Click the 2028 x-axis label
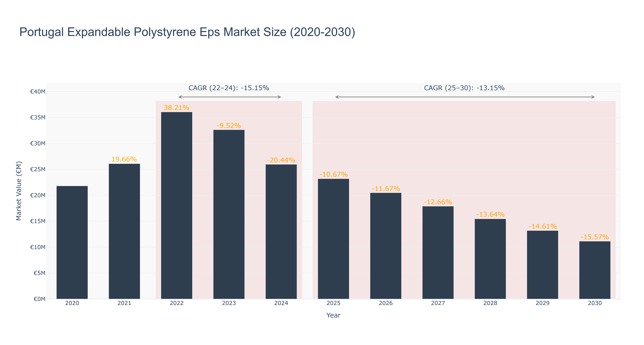 [x=490, y=303]
